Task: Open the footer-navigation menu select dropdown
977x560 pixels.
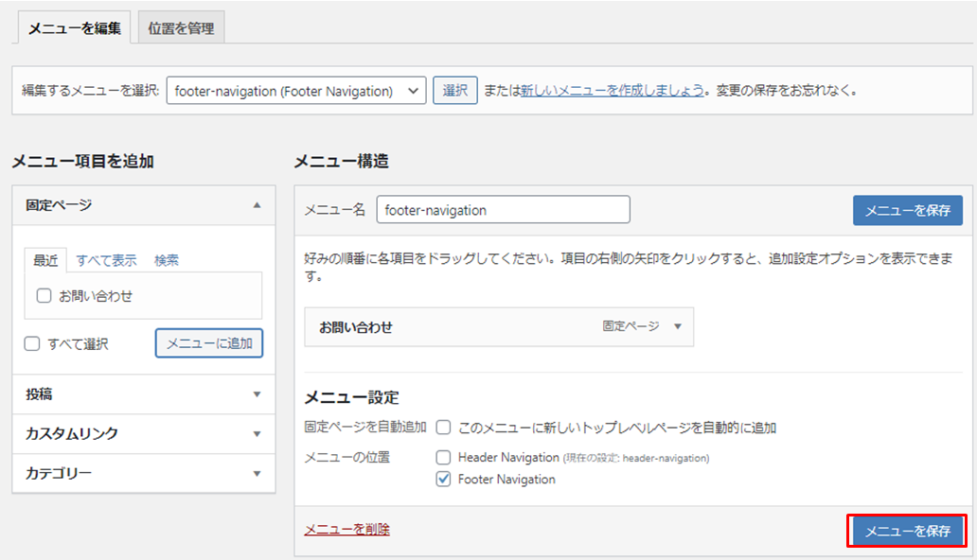Action: [296, 91]
